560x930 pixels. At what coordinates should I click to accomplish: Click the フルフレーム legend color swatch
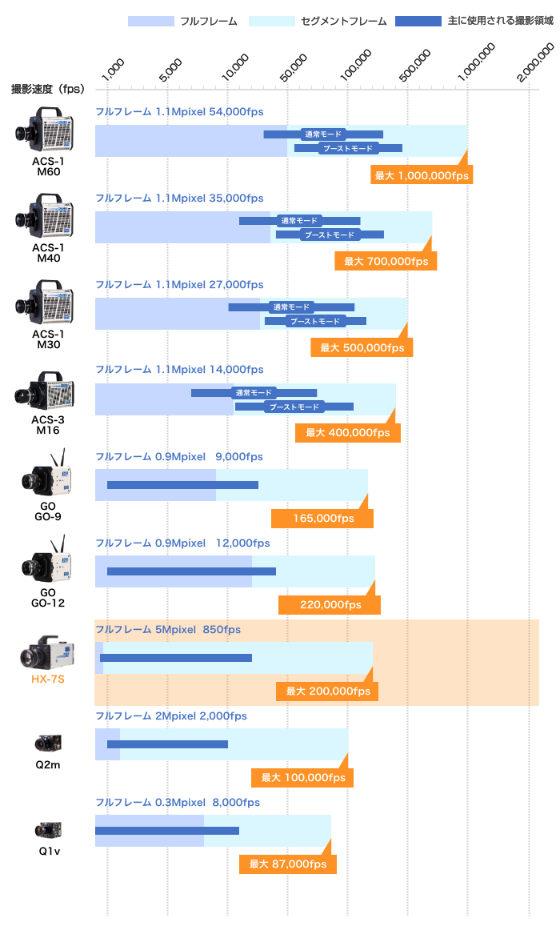click(150, 22)
